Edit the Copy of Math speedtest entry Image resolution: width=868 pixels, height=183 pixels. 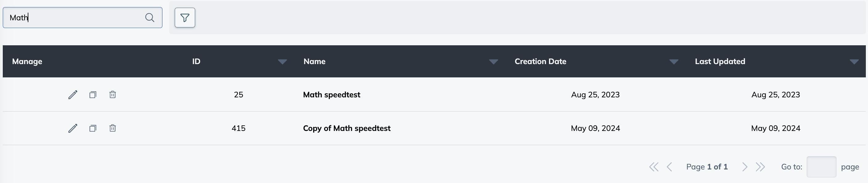click(x=73, y=128)
